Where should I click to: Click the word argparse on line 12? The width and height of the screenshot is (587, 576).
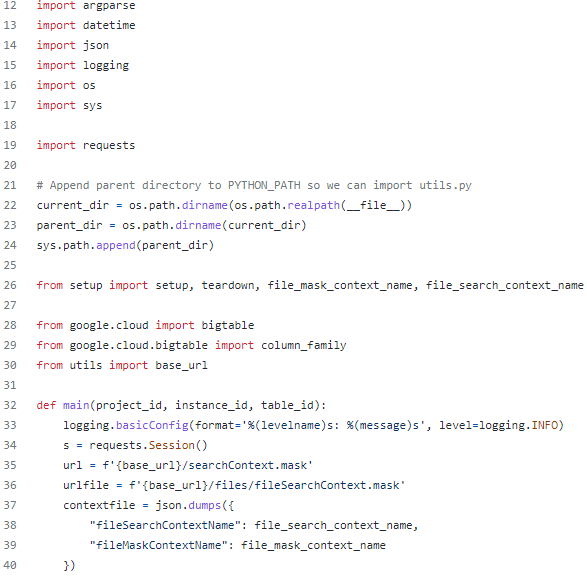109,6
